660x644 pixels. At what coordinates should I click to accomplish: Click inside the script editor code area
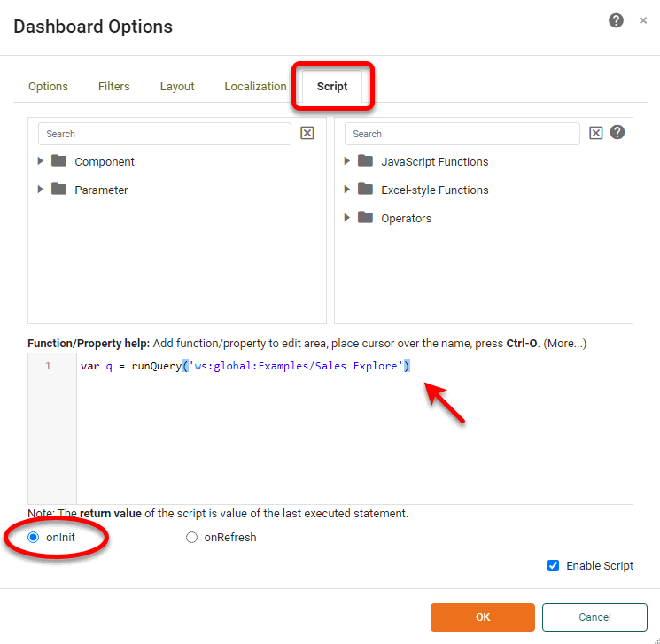(x=354, y=434)
